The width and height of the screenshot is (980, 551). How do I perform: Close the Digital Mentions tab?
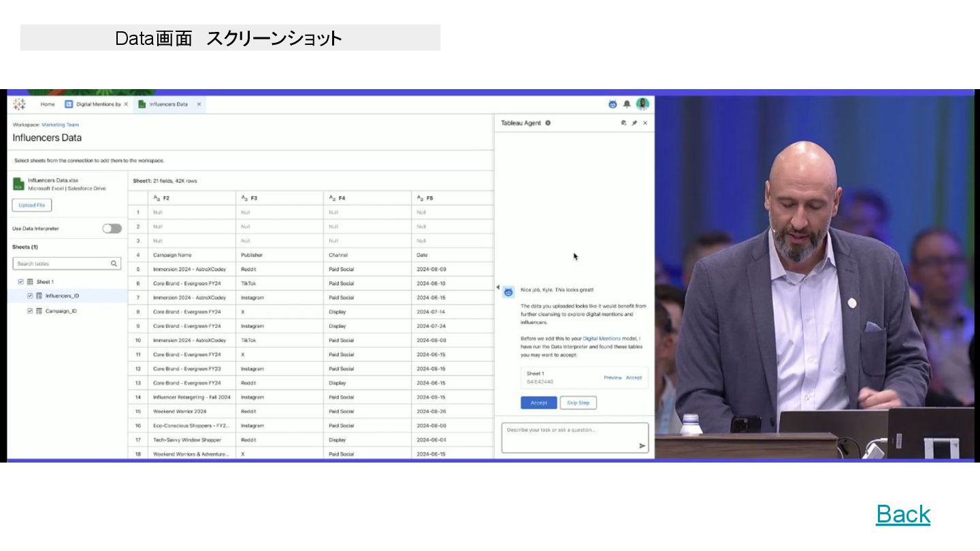126,104
